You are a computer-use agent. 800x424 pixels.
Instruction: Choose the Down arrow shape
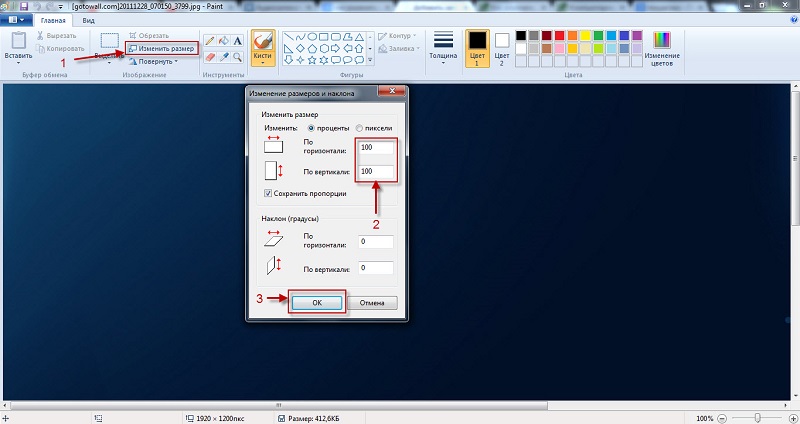[x=288, y=60]
